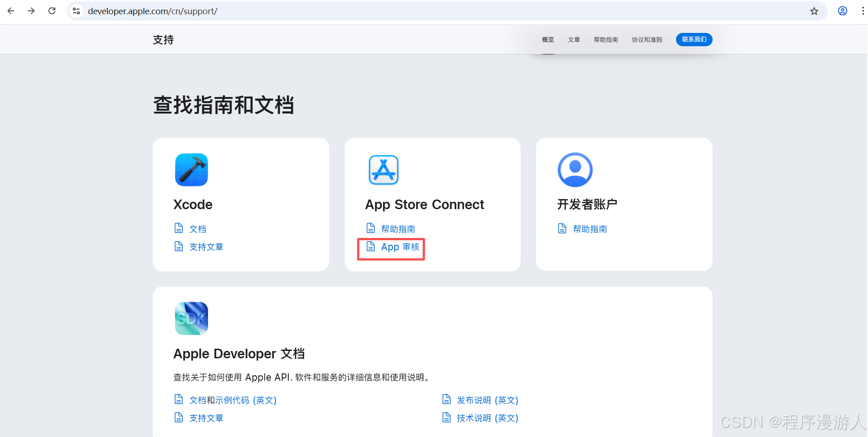Click document icon beside 文档和示例代码
The width and height of the screenshot is (868, 437).
179,399
